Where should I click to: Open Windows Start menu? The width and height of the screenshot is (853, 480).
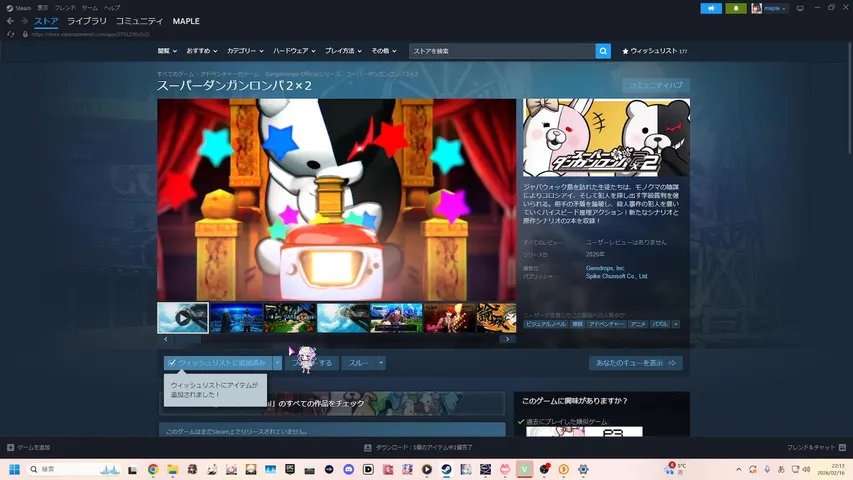(14, 469)
